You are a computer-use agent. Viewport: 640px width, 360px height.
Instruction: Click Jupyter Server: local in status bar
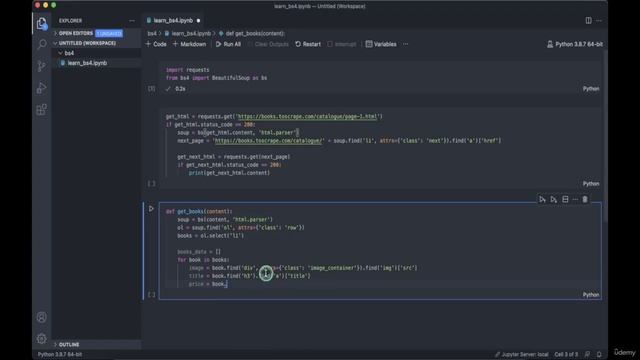click(x=521, y=354)
